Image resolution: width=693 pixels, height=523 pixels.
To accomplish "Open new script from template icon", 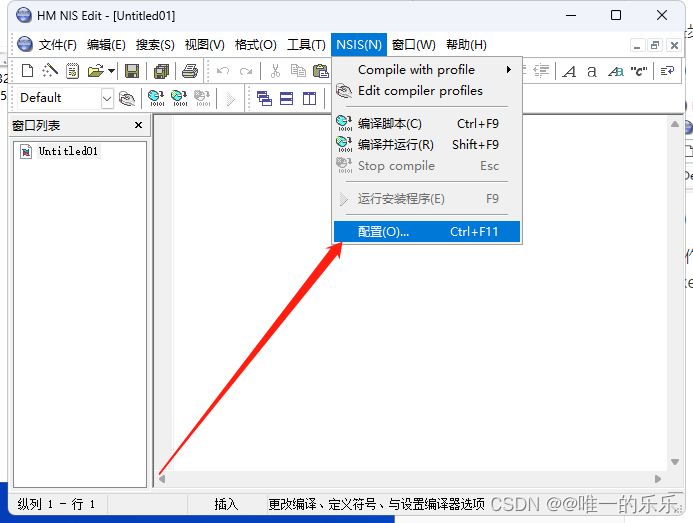I will (x=72, y=71).
